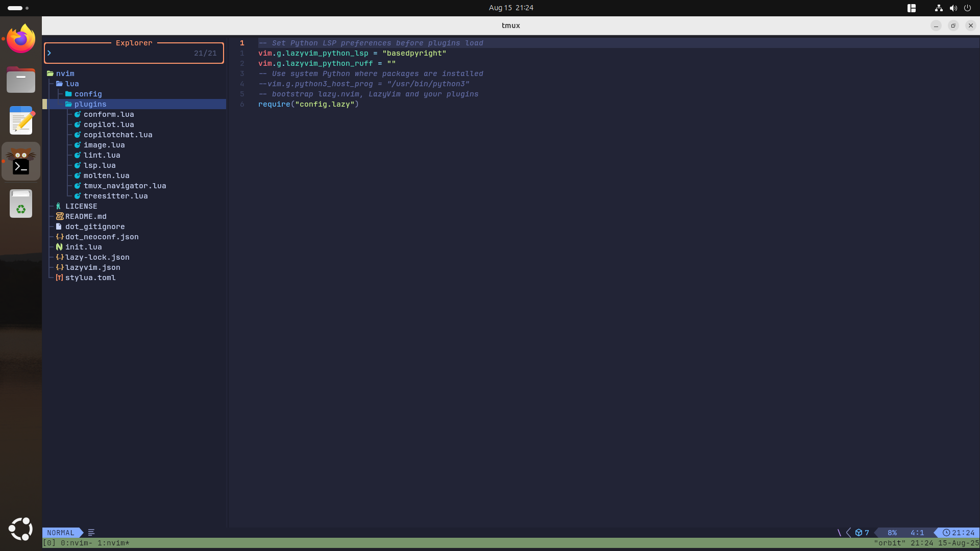Click the Neovim icon next to init.lua
The image size is (980, 551).
coord(59,247)
